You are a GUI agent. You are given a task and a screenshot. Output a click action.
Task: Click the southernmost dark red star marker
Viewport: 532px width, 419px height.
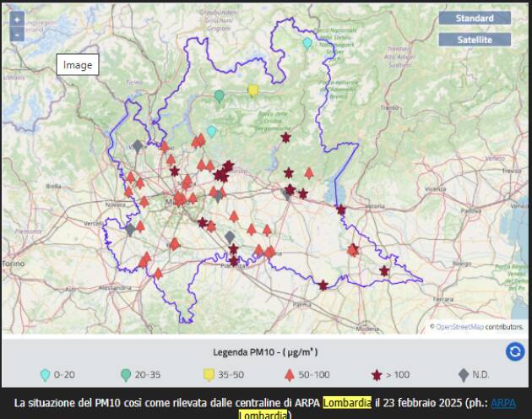pyautogui.click(x=323, y=286)
